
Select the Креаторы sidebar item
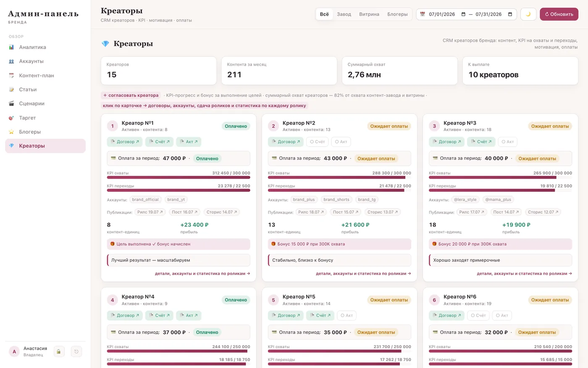pyautogui.click(x=45, y=146)
